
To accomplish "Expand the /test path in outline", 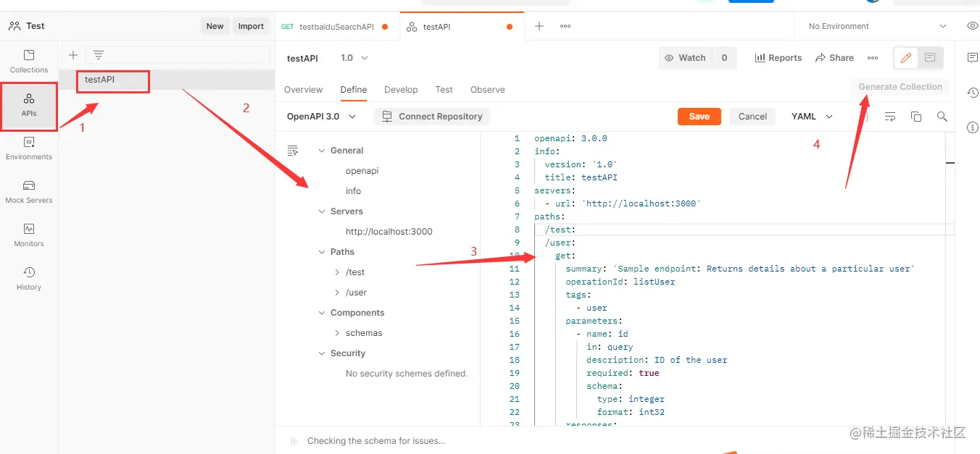I will 337,272.
